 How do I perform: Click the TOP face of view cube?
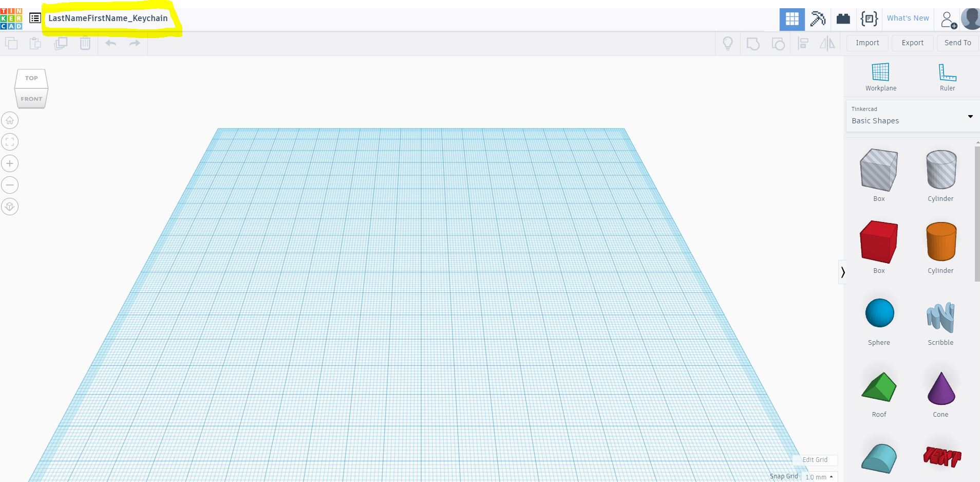pyautogui.click(x=31, y=78)
